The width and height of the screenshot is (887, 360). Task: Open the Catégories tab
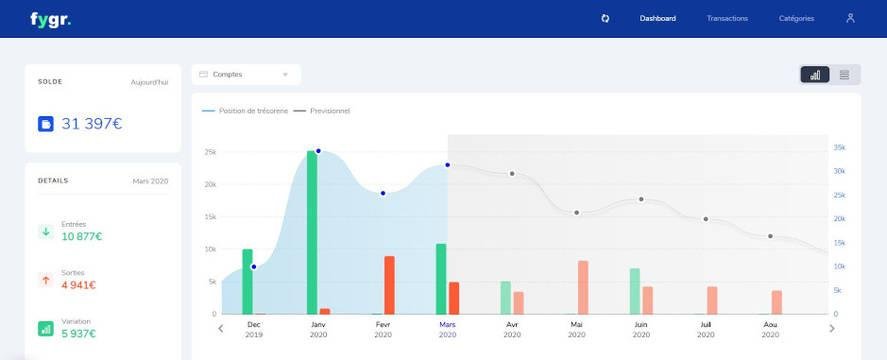coord(796,19)
